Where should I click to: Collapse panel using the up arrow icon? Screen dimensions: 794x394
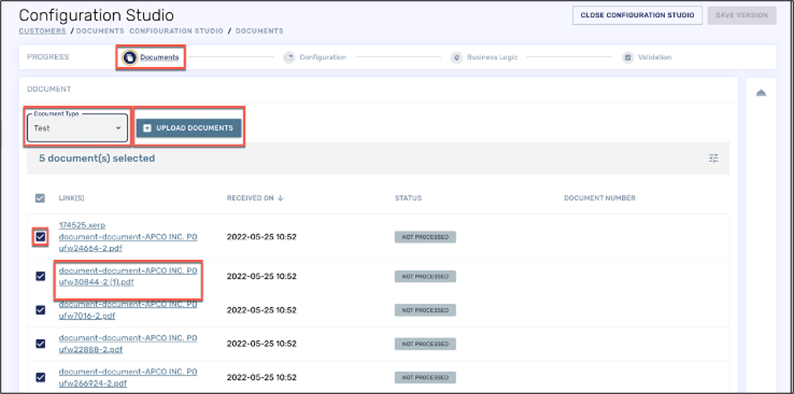coord(761,93)
